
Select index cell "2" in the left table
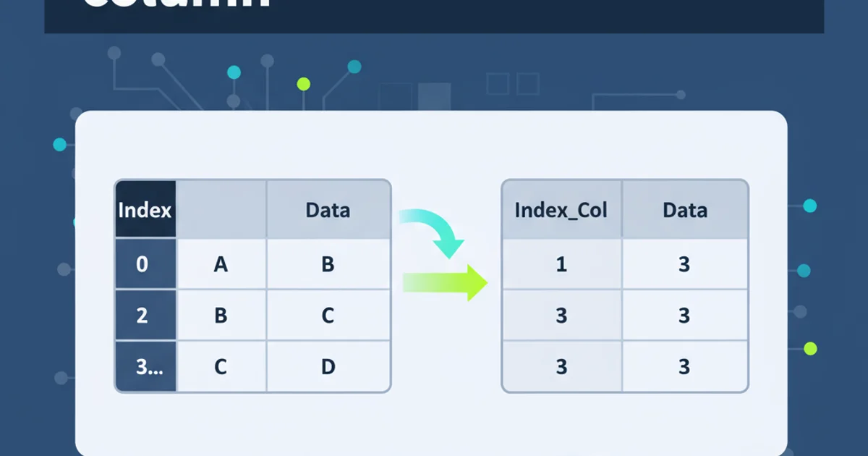pyautogui.click(x=145, y=316)
